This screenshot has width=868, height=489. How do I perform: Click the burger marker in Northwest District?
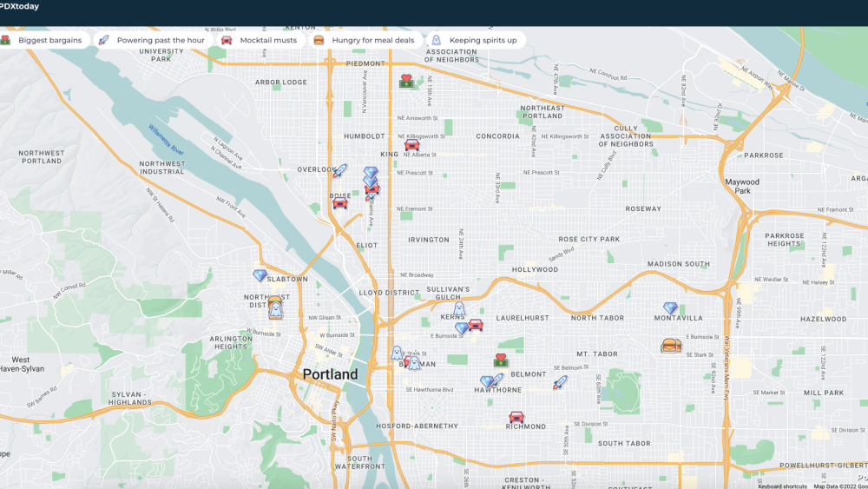click(274, 301)
